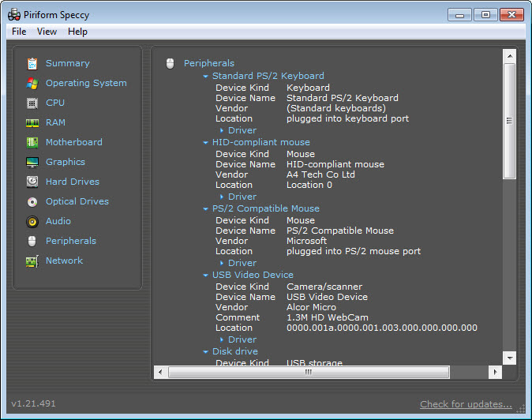
Task: Expand Driver under PS/2 Compatible Mouse
Action: pyautogui.click(x=222, y=263)
